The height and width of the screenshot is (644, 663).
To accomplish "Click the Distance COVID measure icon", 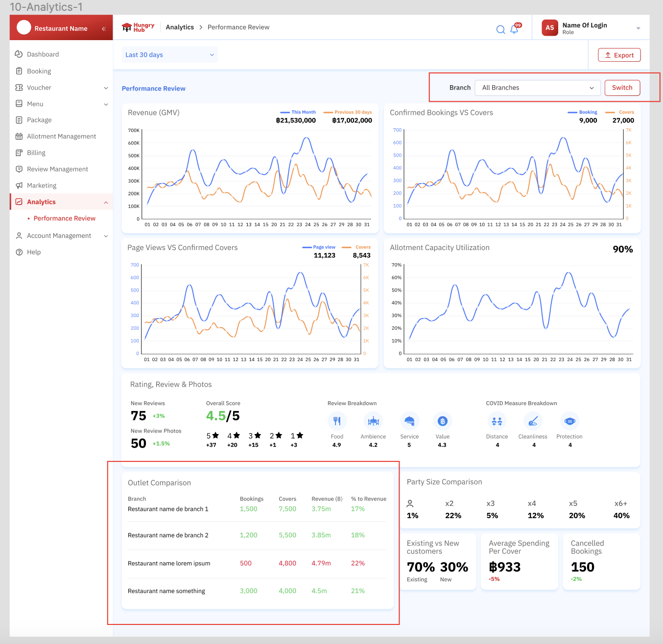I will pyautogui.click(x=497, y=421).
